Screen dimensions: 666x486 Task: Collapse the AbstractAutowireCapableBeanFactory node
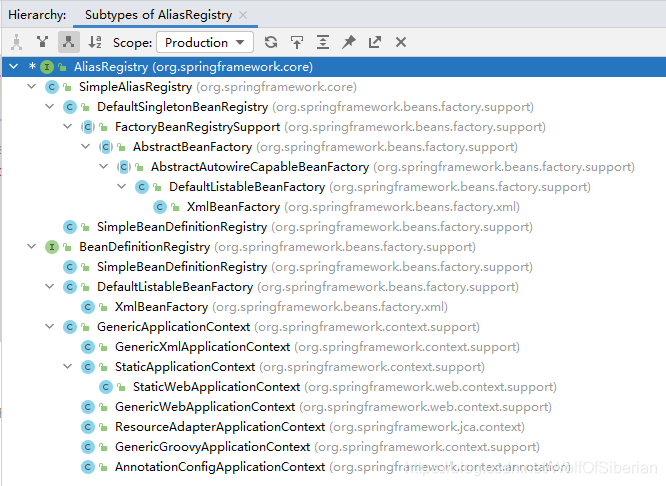[x=104, y=167]
